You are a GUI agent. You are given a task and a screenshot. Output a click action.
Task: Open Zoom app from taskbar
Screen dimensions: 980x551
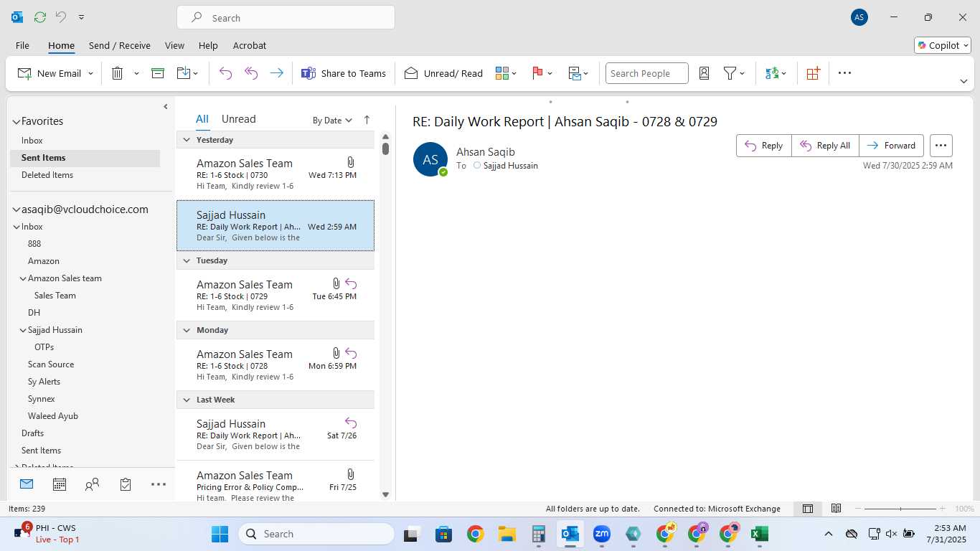pos(601,534)
